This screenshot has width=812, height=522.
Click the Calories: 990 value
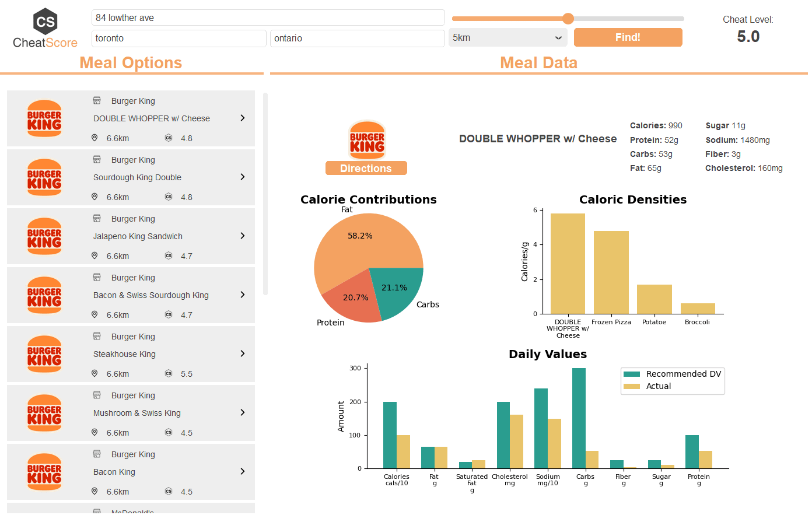[656, 125]
